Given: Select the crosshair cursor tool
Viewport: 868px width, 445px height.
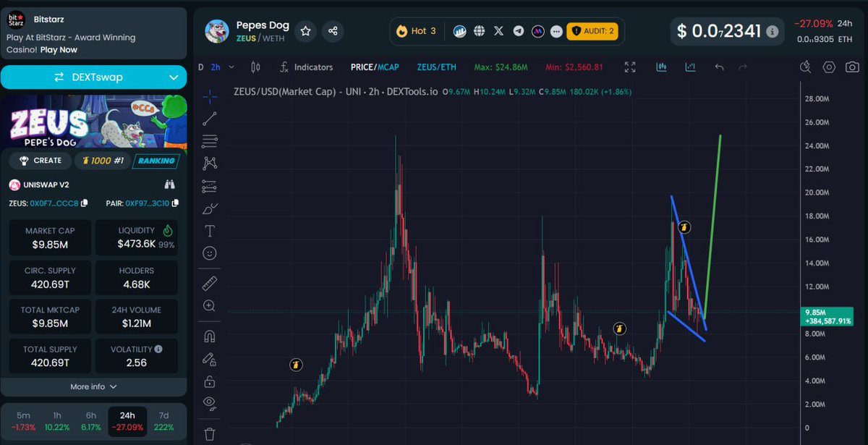Looking at the screenshot, I should tap(210, 96).
